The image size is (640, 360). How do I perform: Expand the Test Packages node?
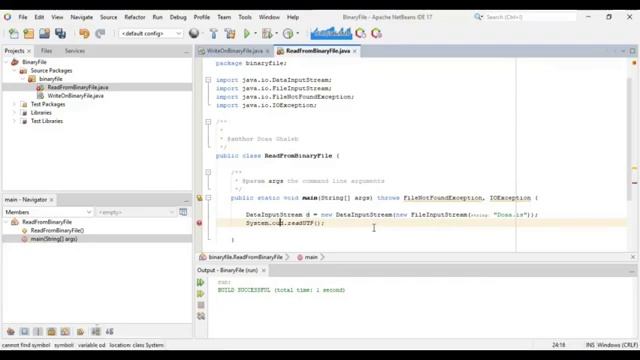coord(14,104)
